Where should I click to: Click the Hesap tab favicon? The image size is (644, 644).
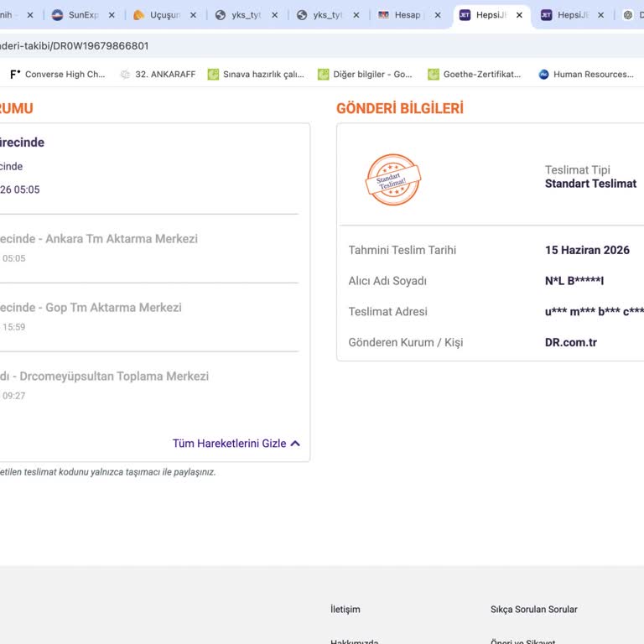pos(383,15)
